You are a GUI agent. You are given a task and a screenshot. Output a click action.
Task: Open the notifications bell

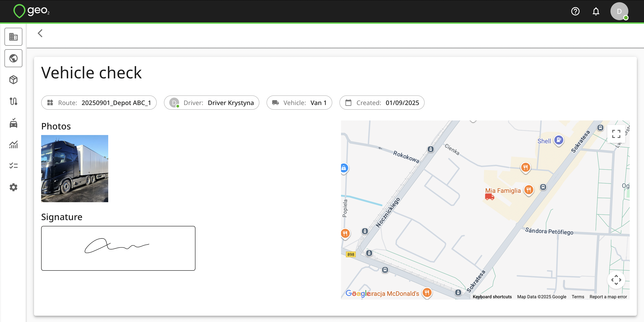[596, 11]
